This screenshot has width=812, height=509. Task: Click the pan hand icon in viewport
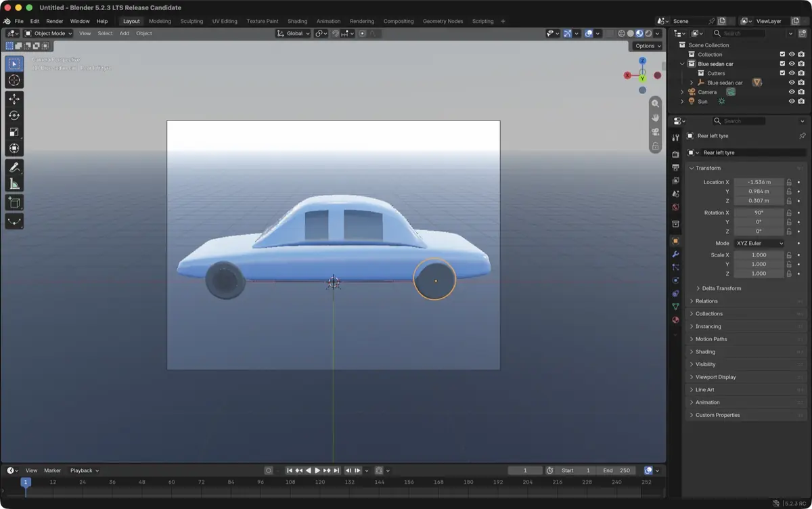[655, 118]
